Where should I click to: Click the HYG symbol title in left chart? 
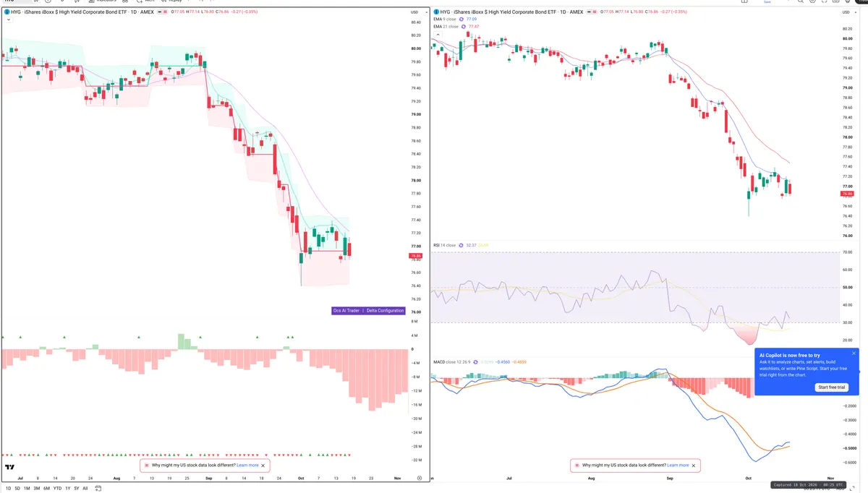coord(82,12)
